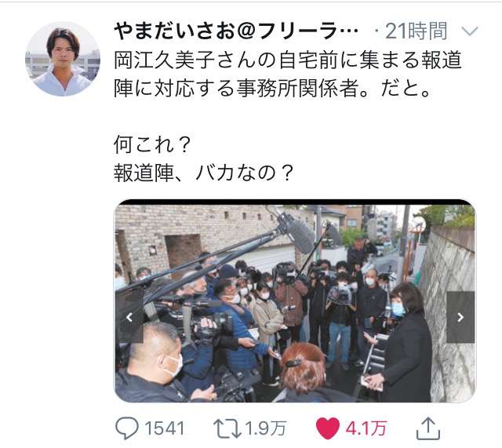The width and height of the screenshot is (502, 448).
Task: Click the line 報道陣、バカなの？
Action: point(204,173)
